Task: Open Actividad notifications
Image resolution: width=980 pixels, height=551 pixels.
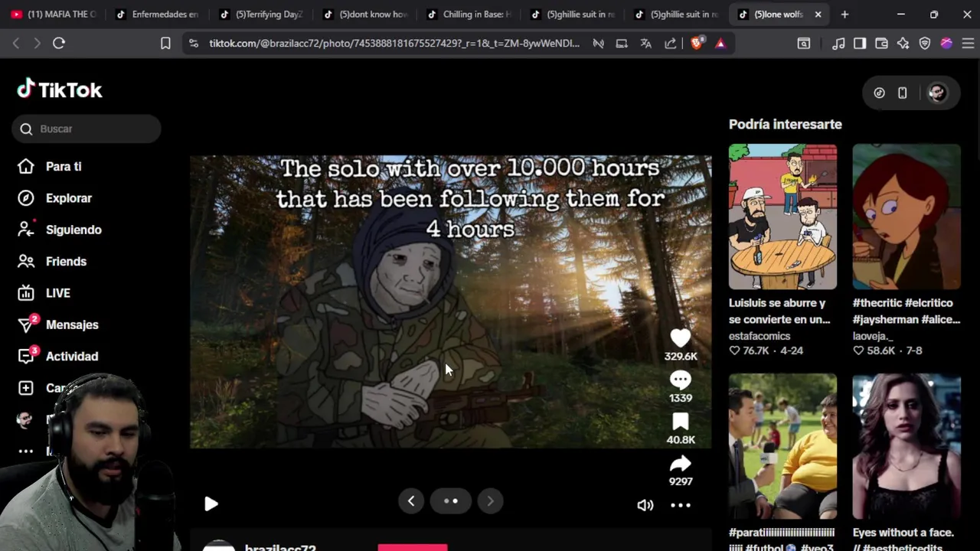Action: (x=72, y=356)
